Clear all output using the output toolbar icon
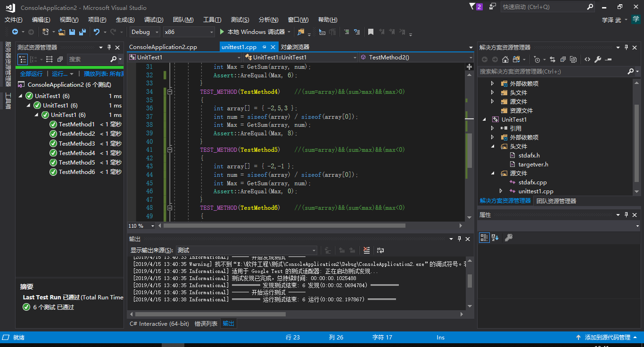644x347 pixels. [366, 250]
